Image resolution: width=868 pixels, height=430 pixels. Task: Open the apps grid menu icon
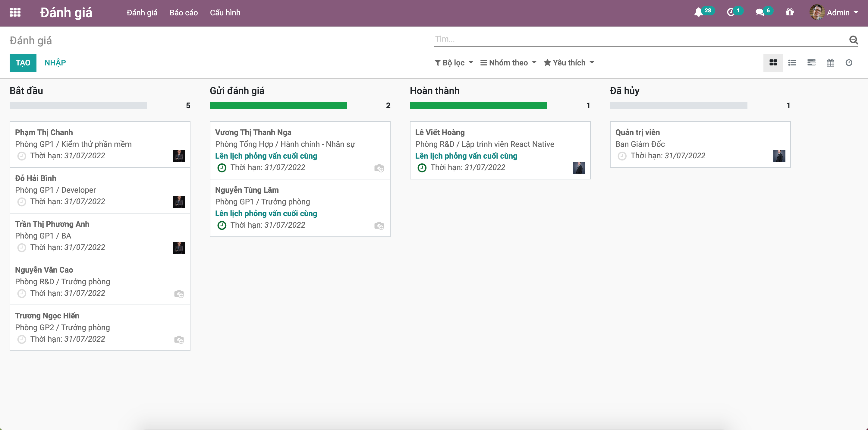15,12
